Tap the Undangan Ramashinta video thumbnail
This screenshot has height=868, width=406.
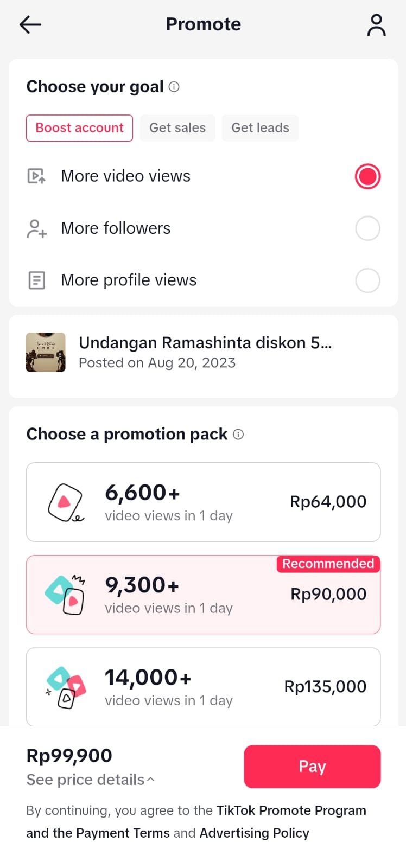point(46,352)
